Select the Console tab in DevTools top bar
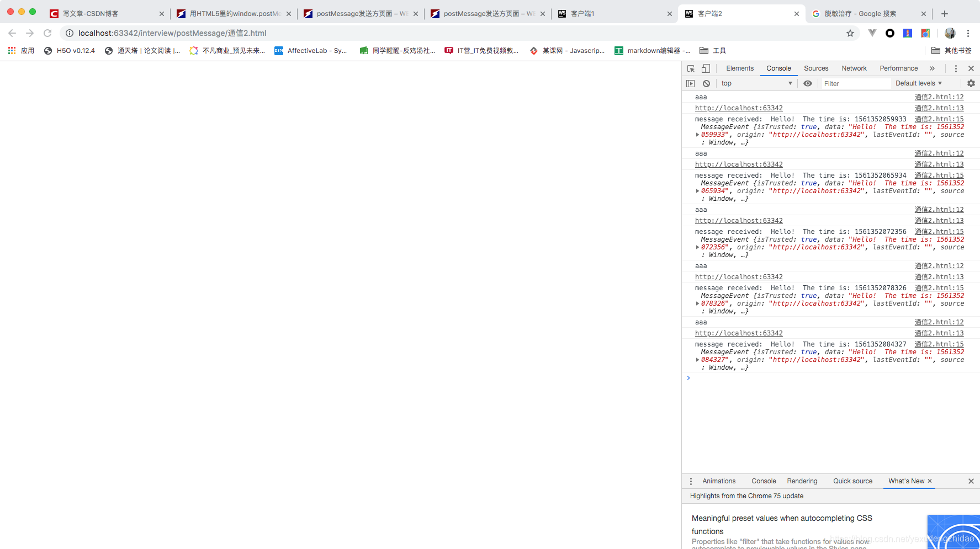This screenshot has width=980, height=549. click(778, 68)
